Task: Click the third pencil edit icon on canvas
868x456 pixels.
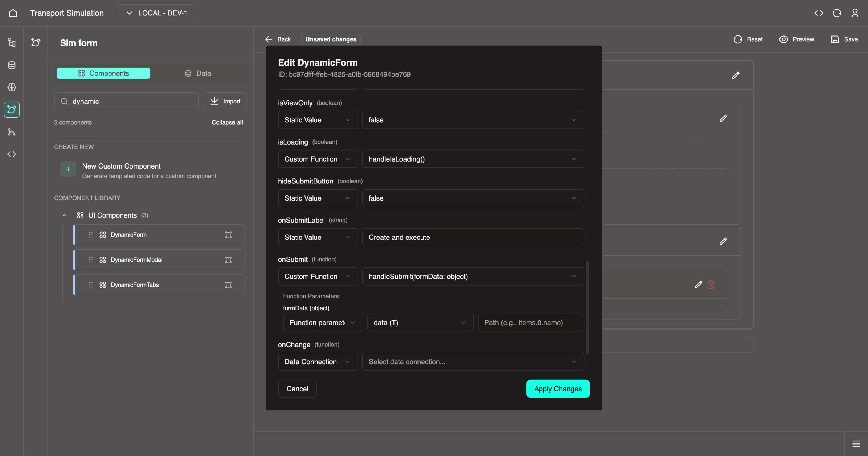Action: click(723, 241)
